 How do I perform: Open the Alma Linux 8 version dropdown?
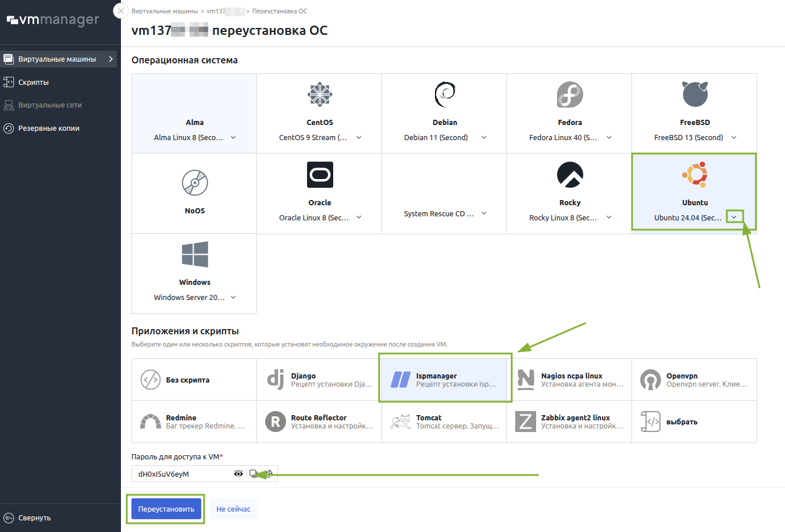pyautogui.click(x=233, y=138)
